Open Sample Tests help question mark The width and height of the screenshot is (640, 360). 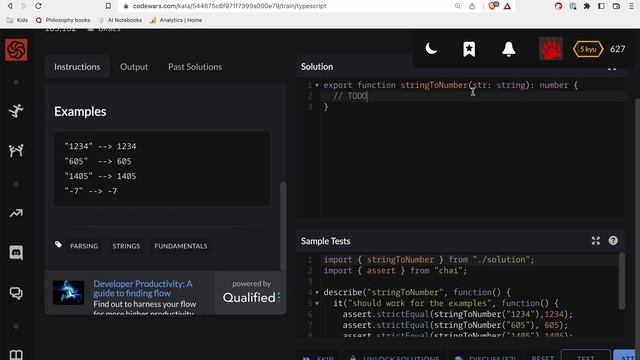tap(613, 241)
